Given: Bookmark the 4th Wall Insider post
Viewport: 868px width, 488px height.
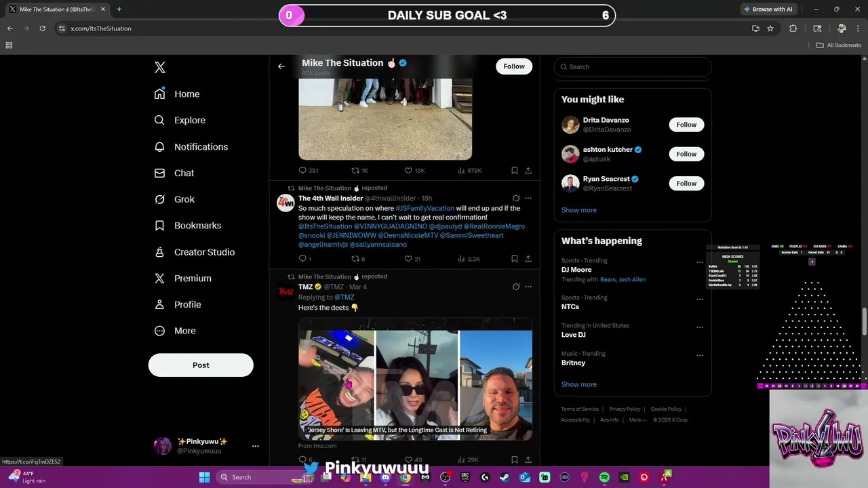Looking at the screenshot, I should [514, 258].
